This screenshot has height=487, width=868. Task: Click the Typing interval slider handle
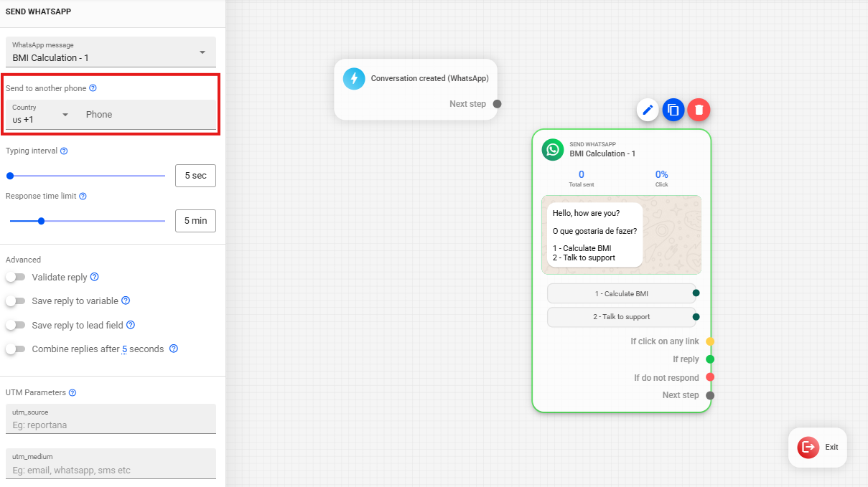(x=10, y=176)
